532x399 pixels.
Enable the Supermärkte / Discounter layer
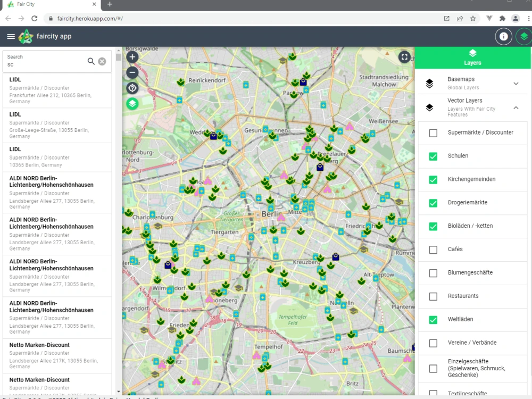pyautogui.click(x=433, y=134)
